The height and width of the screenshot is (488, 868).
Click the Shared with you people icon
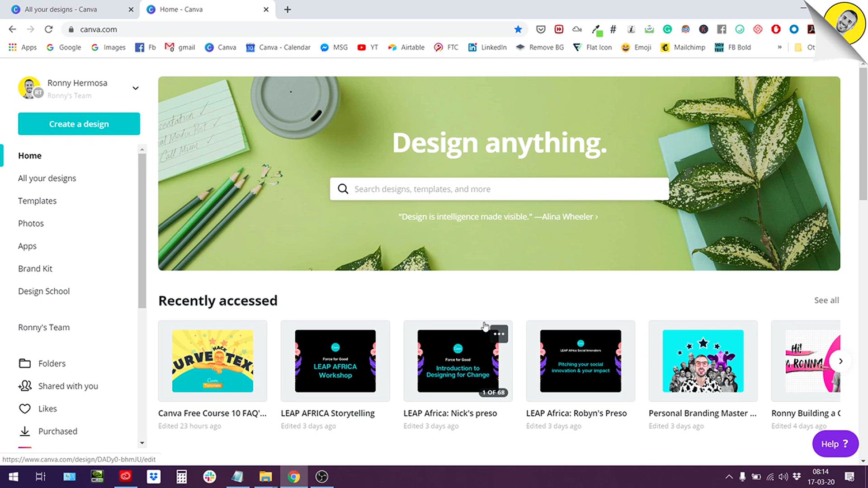25,386
